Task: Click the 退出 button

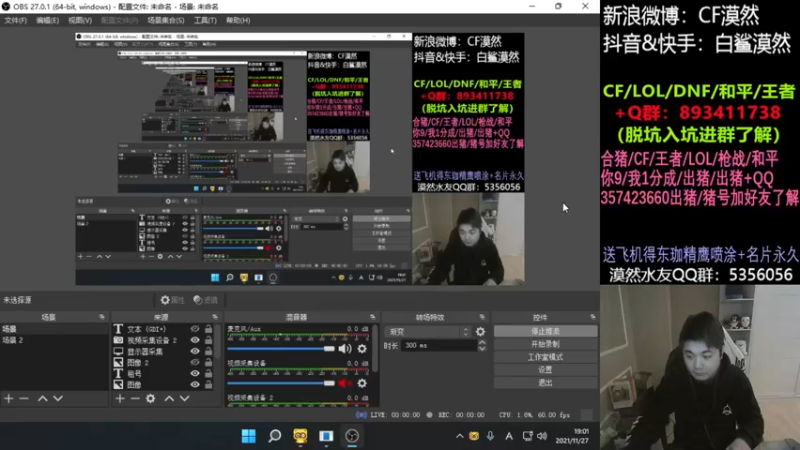Action: pos(545,383)
